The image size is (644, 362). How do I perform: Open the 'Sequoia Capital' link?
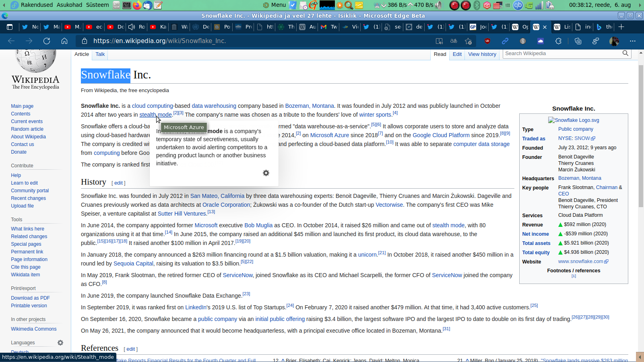tap(133, 263)
